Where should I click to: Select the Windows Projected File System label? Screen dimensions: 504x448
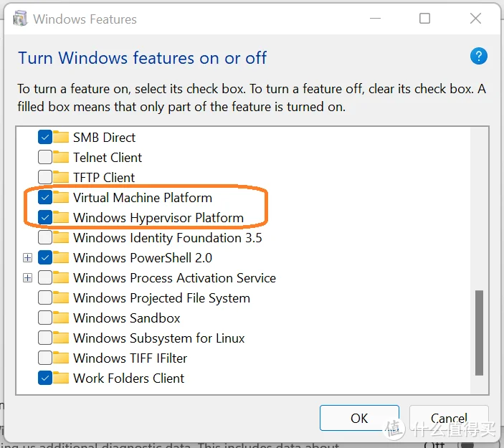coord(161,298)
